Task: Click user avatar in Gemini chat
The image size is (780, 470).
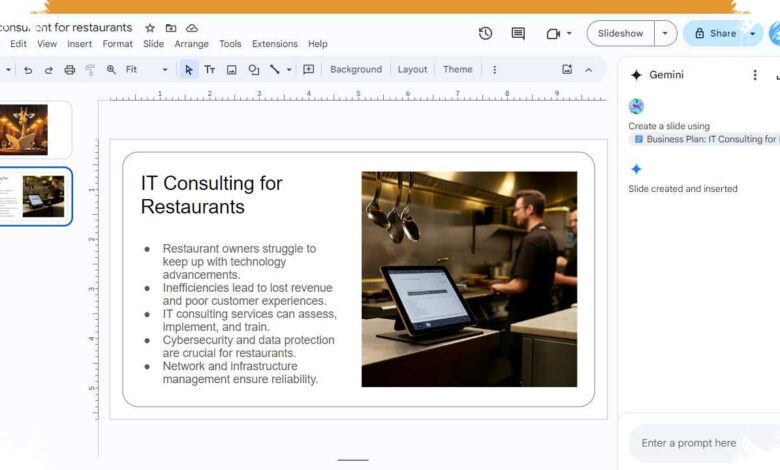Action: [x=636, y=106]
